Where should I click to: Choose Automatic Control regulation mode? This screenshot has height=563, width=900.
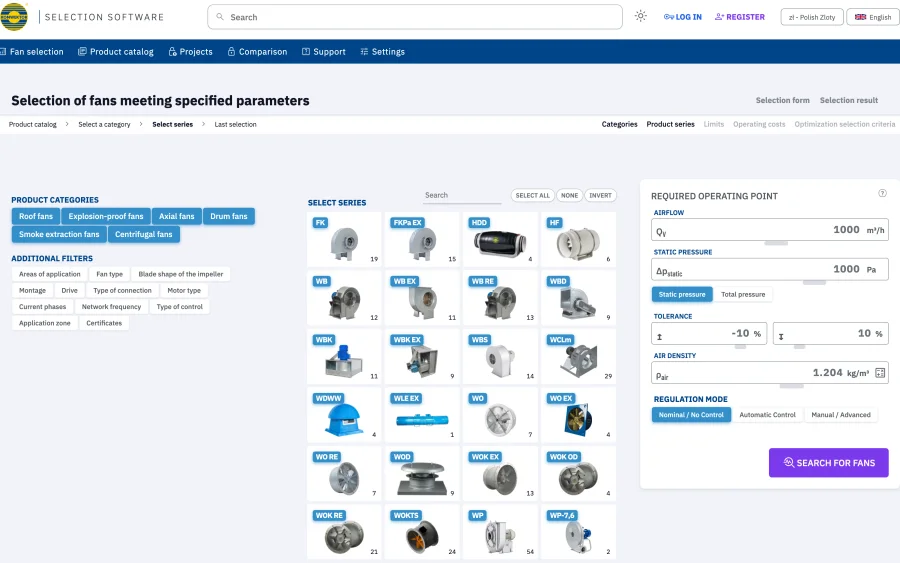767,414
